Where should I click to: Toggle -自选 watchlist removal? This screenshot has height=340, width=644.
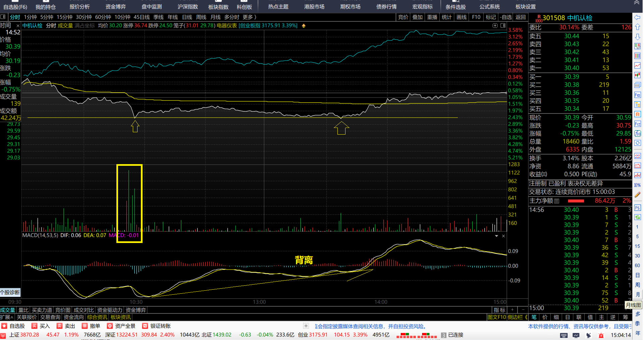[506, 17]
